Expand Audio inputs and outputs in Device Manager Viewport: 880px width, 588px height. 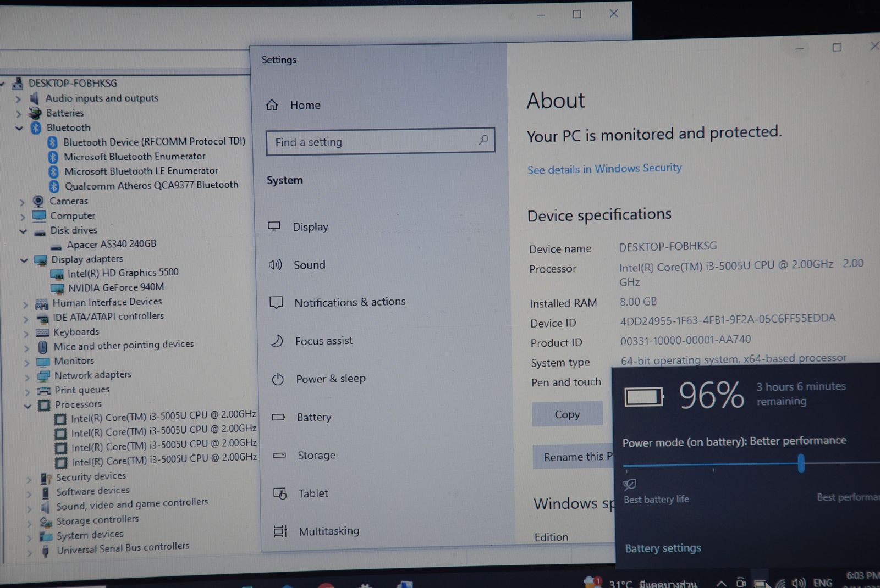pos(18,99)
